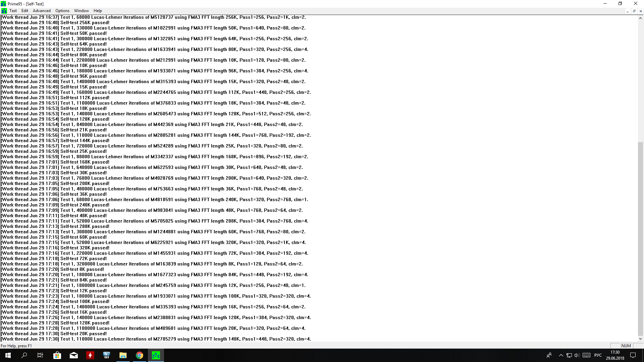Open network status tray icon
The image size is (644, 362).
pyautogui.click(x=569, y=355)
